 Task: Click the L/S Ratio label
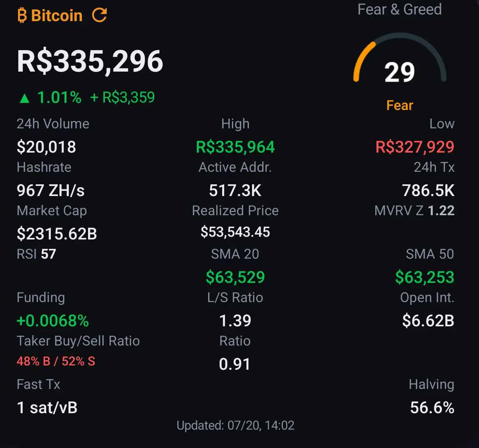235,297
